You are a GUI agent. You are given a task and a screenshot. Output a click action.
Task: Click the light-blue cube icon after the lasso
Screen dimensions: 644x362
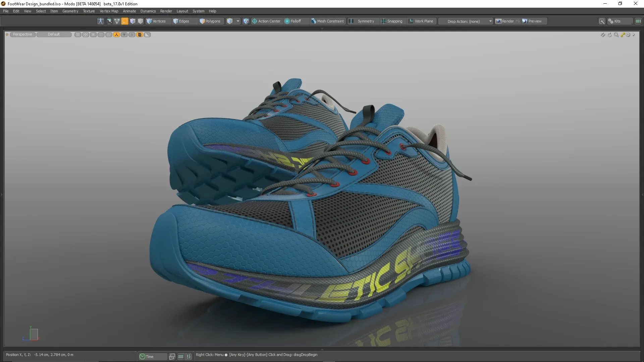click(132, 21)
